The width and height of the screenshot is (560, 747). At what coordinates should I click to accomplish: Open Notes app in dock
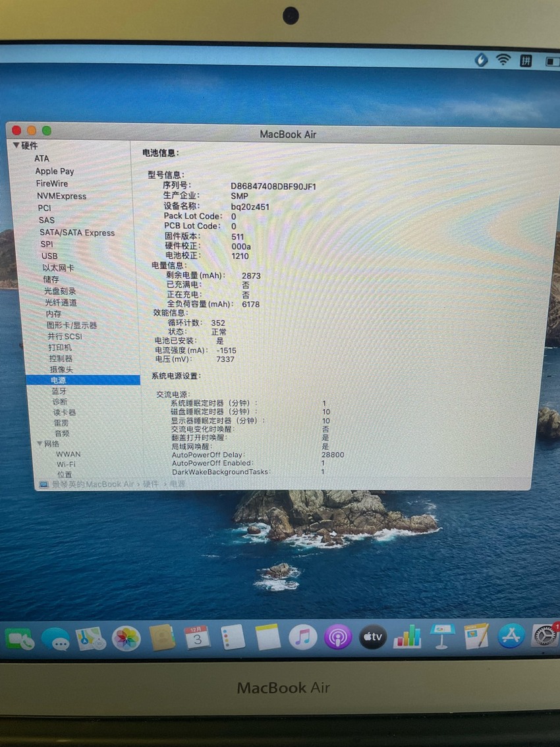tap(267, 637)
